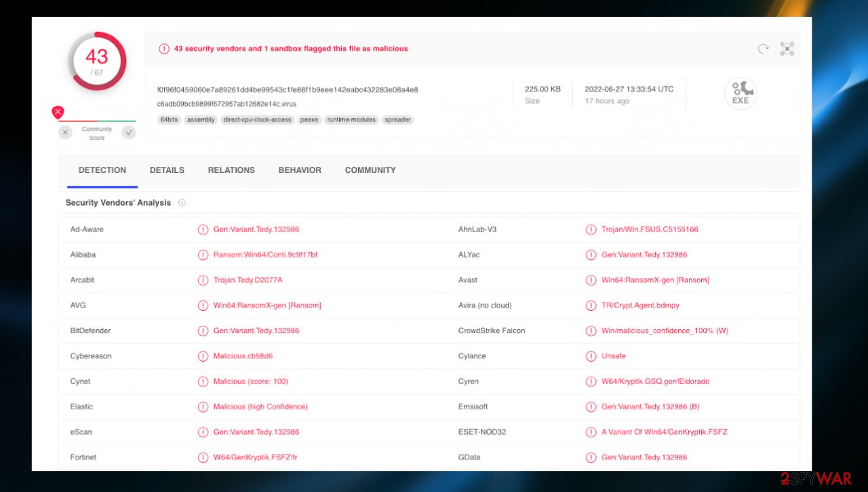Click the 64bits tag

tap(168, 120)
